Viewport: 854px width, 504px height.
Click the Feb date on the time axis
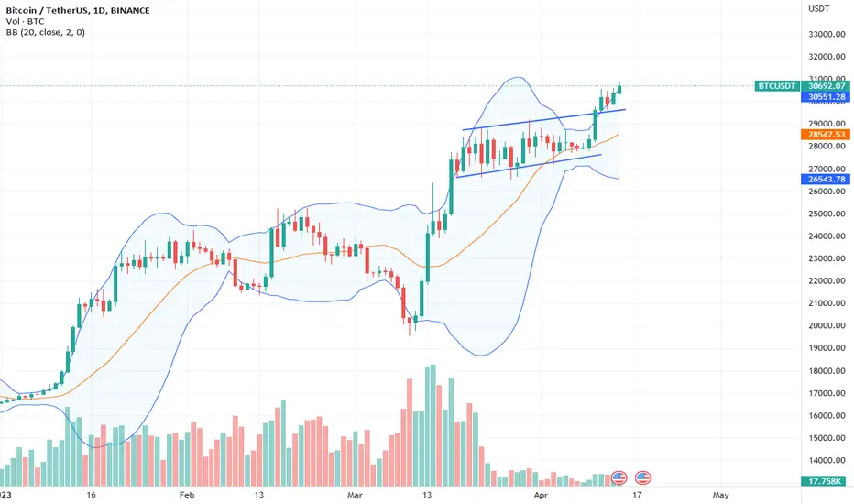pyautogui.click(x=187, y=495)
